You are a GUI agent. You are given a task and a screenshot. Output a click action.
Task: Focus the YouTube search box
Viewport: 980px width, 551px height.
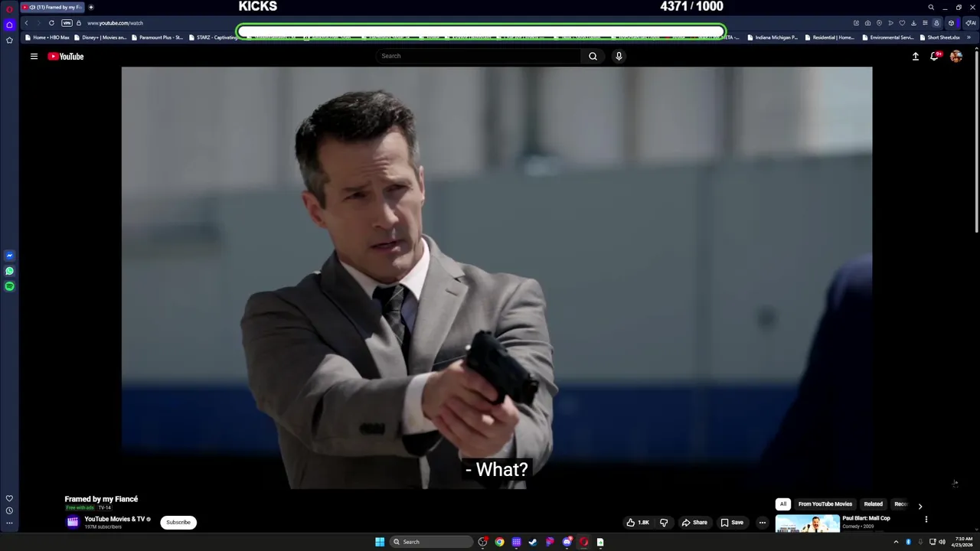pos(479,56)
